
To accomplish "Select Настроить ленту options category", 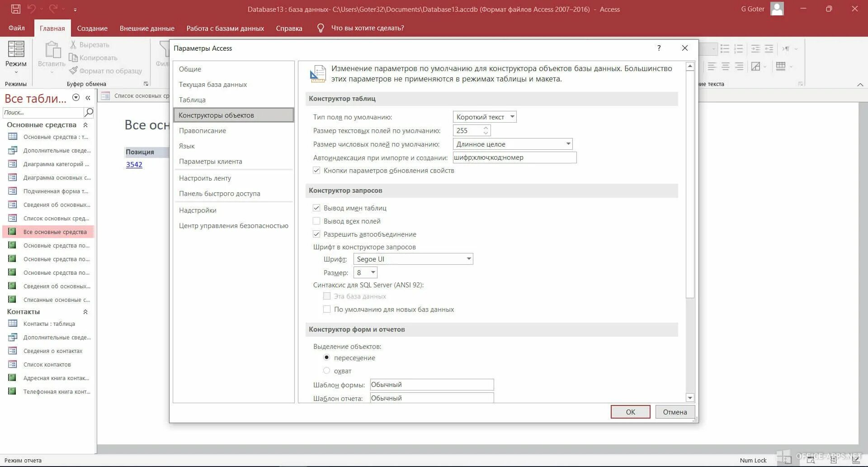I will pos(234,178).
